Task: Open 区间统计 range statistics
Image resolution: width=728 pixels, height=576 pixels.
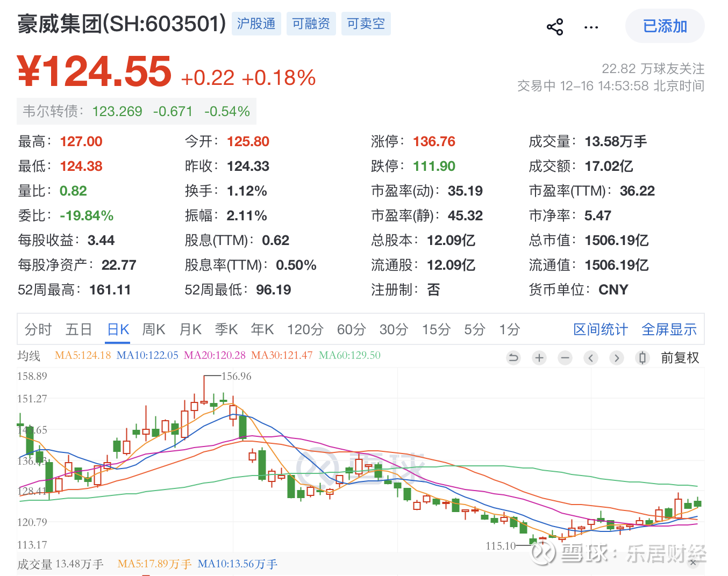Action: tap(601, 329)
